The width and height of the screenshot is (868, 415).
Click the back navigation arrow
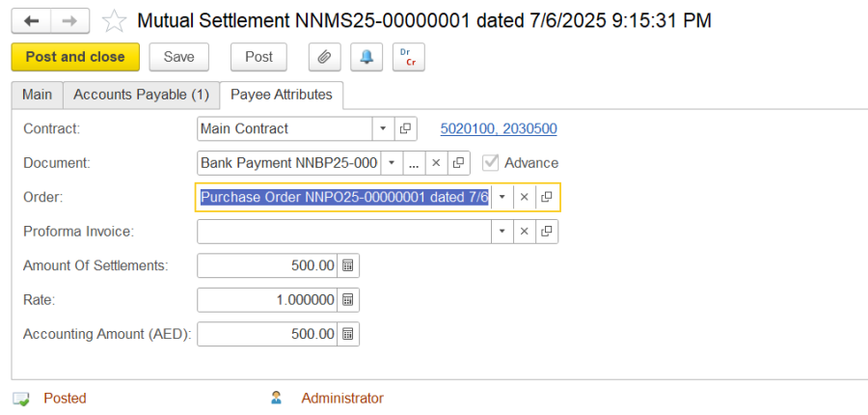point(31,20)
